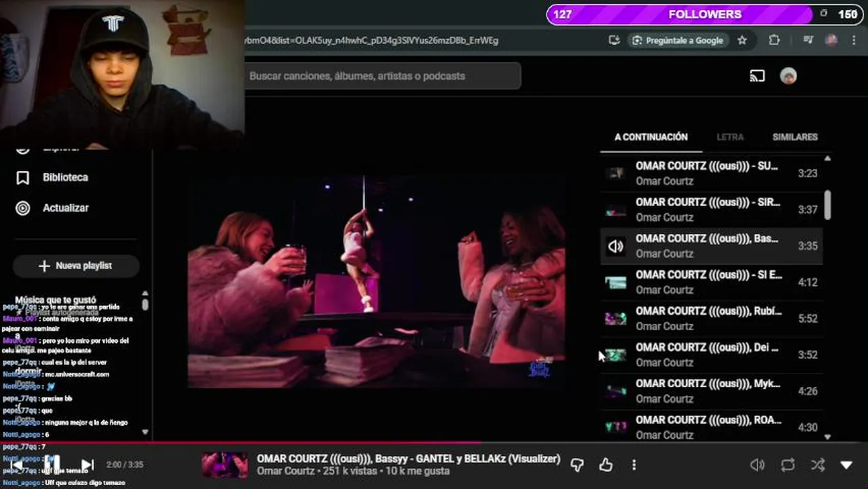Click the FOLLOWERS goal bar overlay

coord(704,14)
